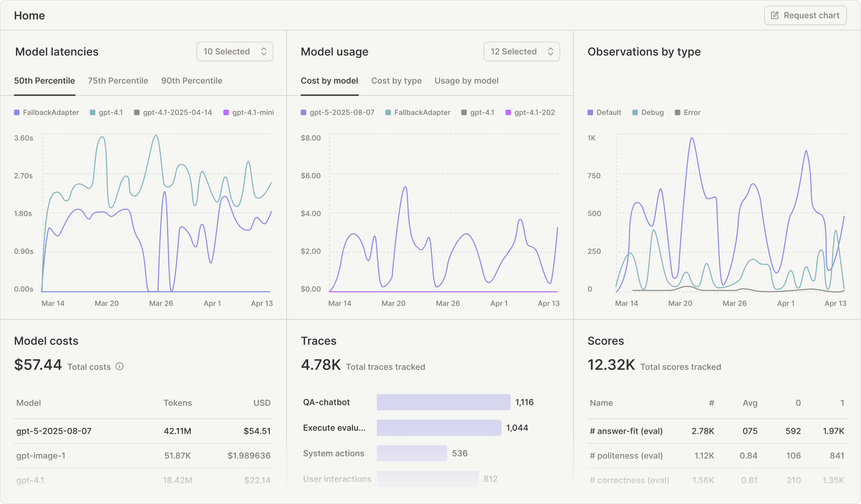Viewport: 861px width, 504px height.
Task: Switch to the 75th Percentile tab
Action: click(x=118, y=81)
